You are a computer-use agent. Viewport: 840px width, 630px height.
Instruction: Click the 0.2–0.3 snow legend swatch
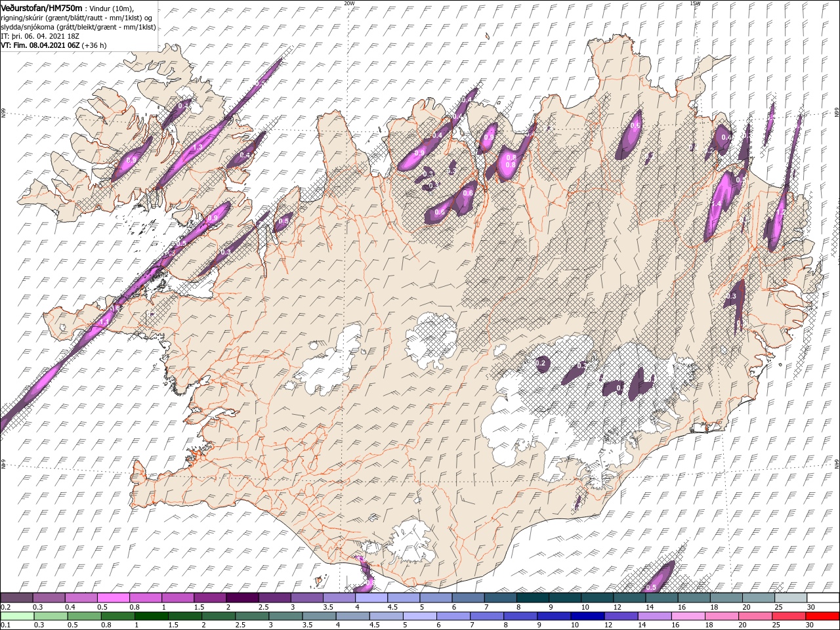[x=16, y=598]
